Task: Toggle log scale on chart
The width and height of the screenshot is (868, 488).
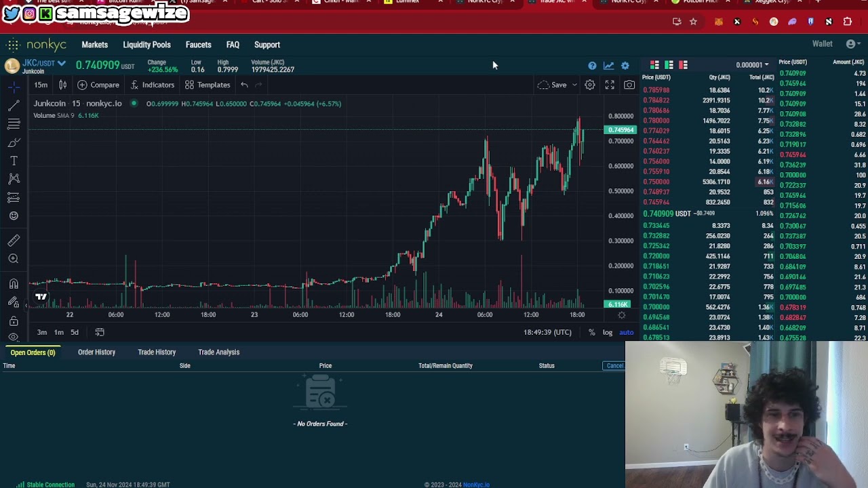Action: [x=608, y=332]
